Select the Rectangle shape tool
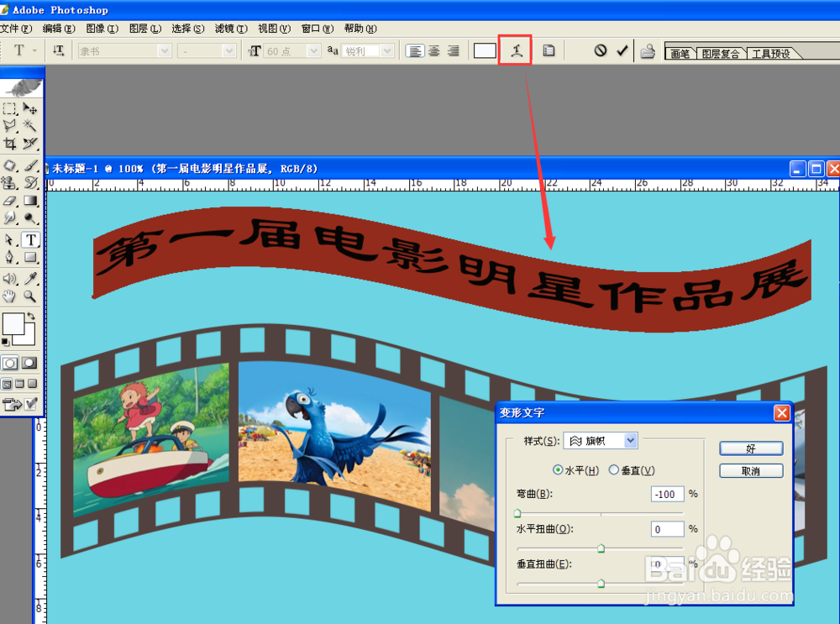Screen dimensions: 840x624 tap(30, 258)
